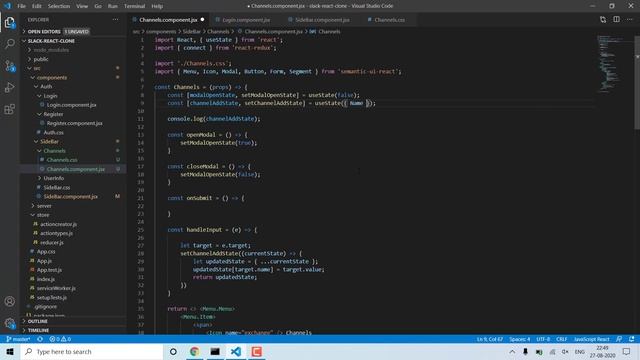Open Cortana circle on taskbar
Image resolution: width=640 pixels, height=360 pixels.
pyautogui.click(x=173, y=351)
